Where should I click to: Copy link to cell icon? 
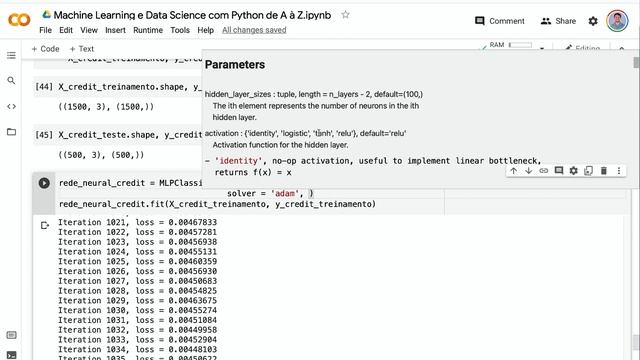pyautogui.click(x=544, y=171)
